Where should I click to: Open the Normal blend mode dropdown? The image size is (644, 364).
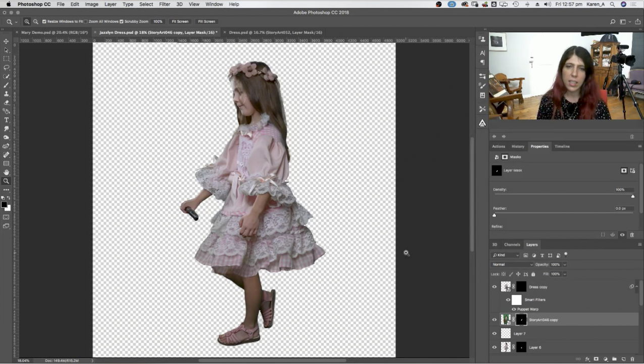click(511, 264)
